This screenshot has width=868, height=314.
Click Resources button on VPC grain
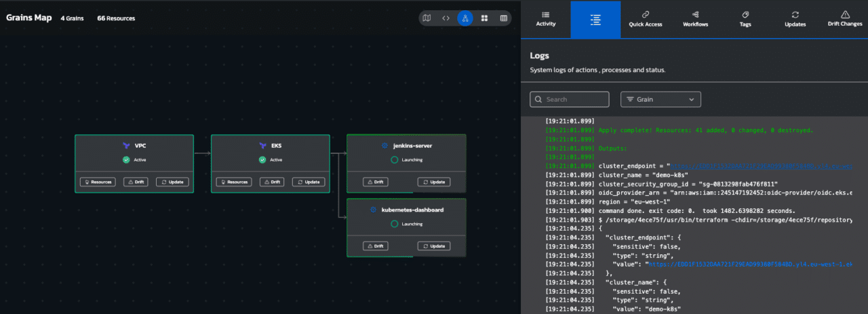coord(98,182)
